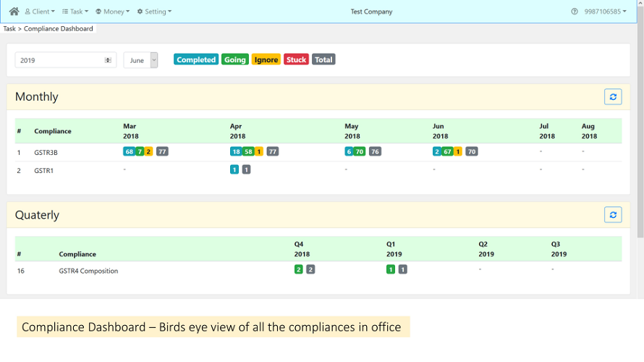
Task: Click the 2019 year stepper arrows
Action: 108,60
